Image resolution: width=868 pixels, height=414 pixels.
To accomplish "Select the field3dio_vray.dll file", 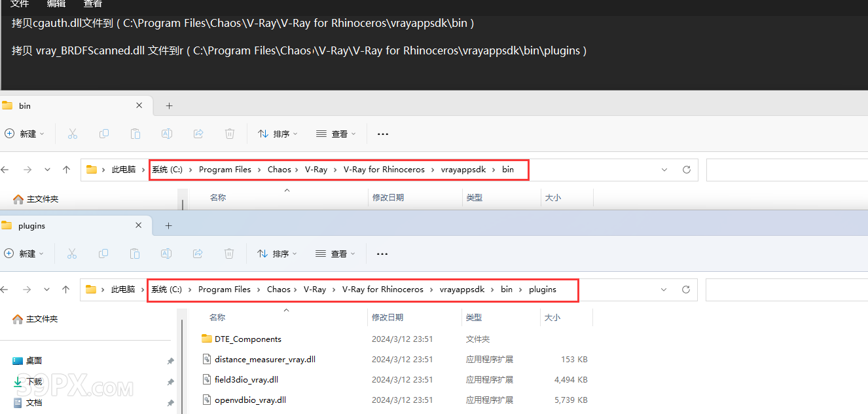I will (x=246, y=380).
